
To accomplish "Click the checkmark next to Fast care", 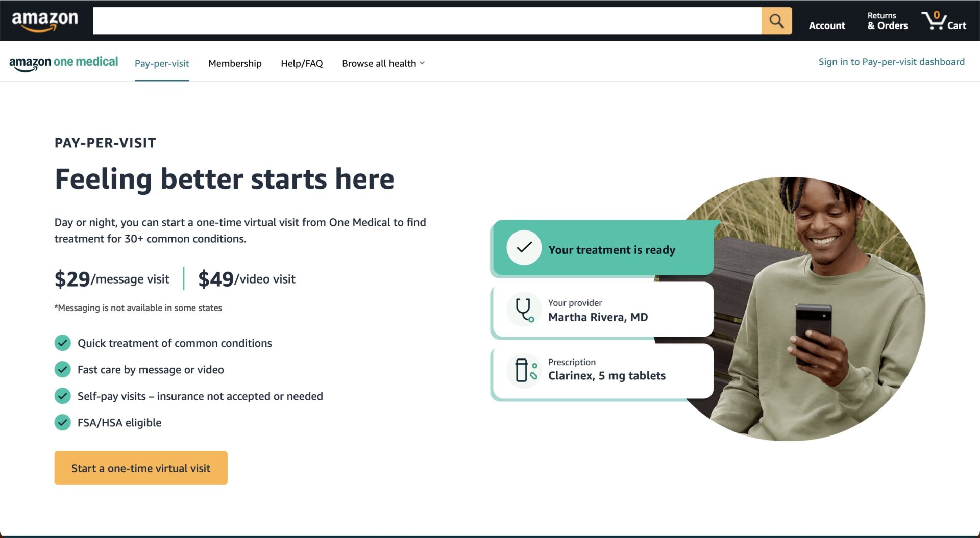I will tap(62, 369).
